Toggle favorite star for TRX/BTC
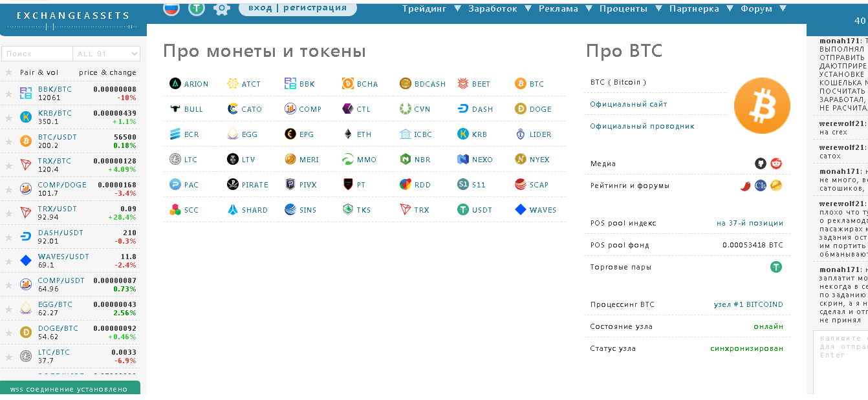This screenshot has width=868, height=400. pyautogui.click(x=9, y=165)
